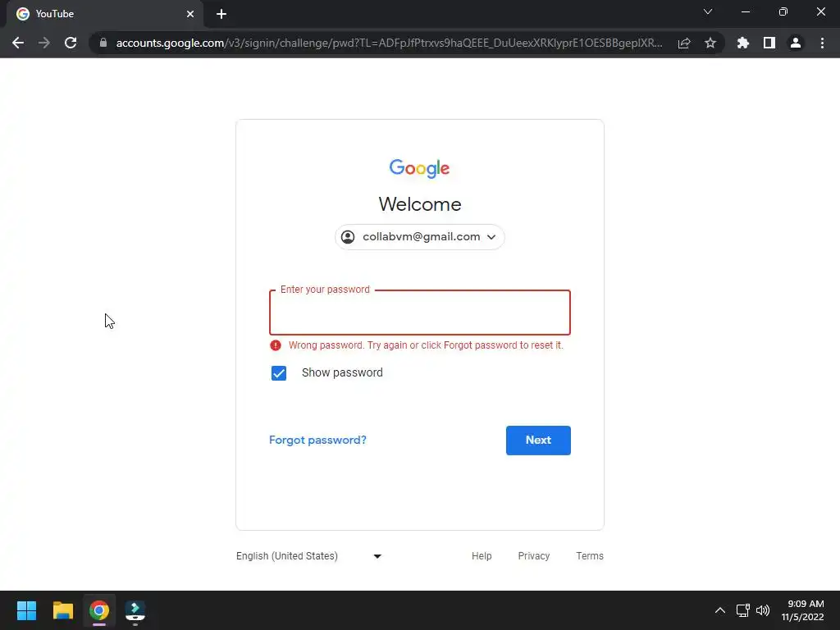Open the tab search chevron

[x=708, y=11]
